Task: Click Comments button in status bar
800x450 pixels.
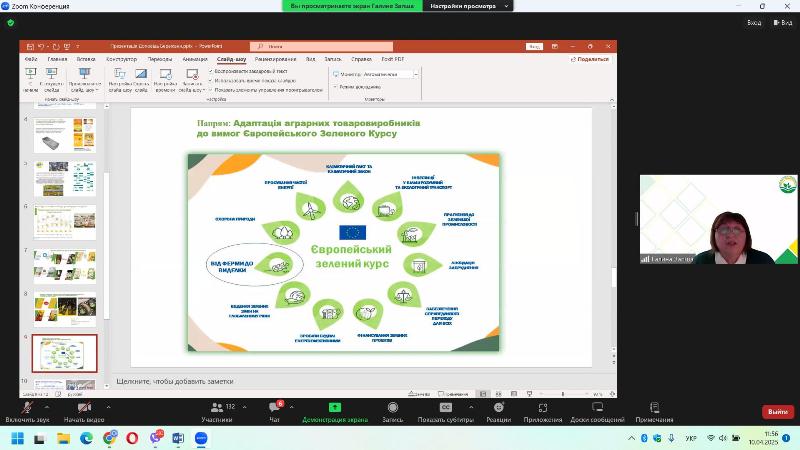Action: coord(453,394)
